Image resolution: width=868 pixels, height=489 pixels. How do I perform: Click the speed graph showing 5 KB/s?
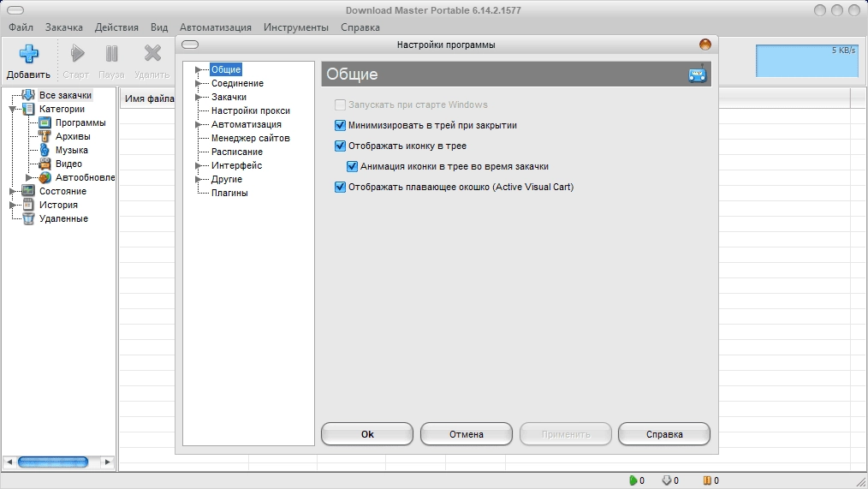807,60
